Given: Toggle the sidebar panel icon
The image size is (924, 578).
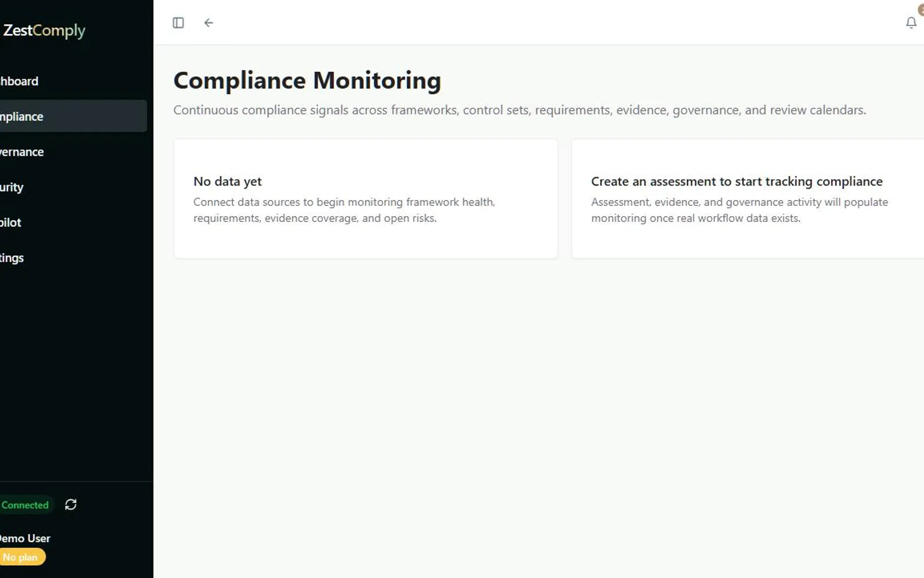Looking at the screenshot, I should click(178, 23).
